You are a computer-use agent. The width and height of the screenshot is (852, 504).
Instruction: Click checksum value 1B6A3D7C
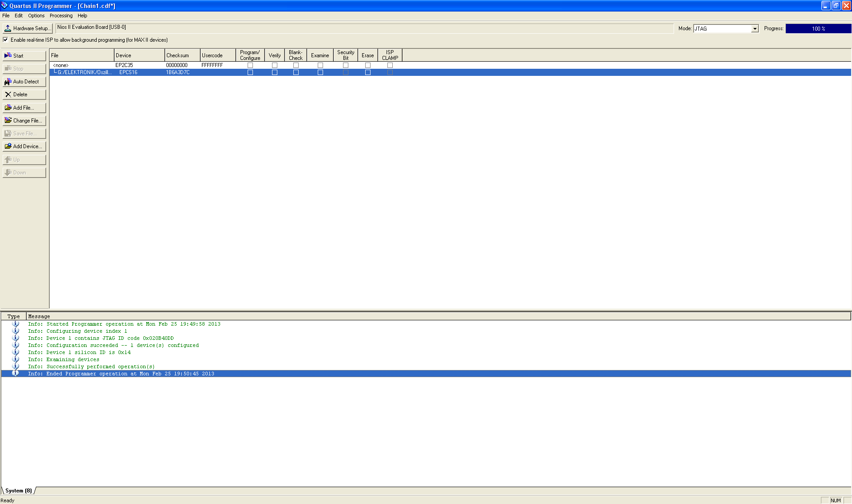[x=178, y=72]
